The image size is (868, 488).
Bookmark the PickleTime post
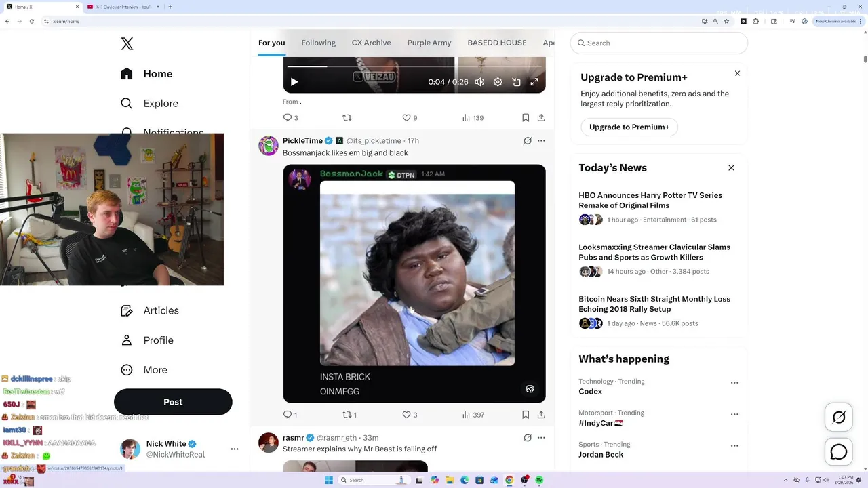[x=526, y=415]
